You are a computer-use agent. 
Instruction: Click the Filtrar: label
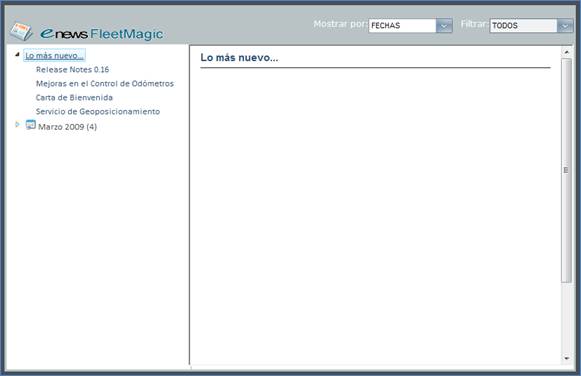pos(474,24)
